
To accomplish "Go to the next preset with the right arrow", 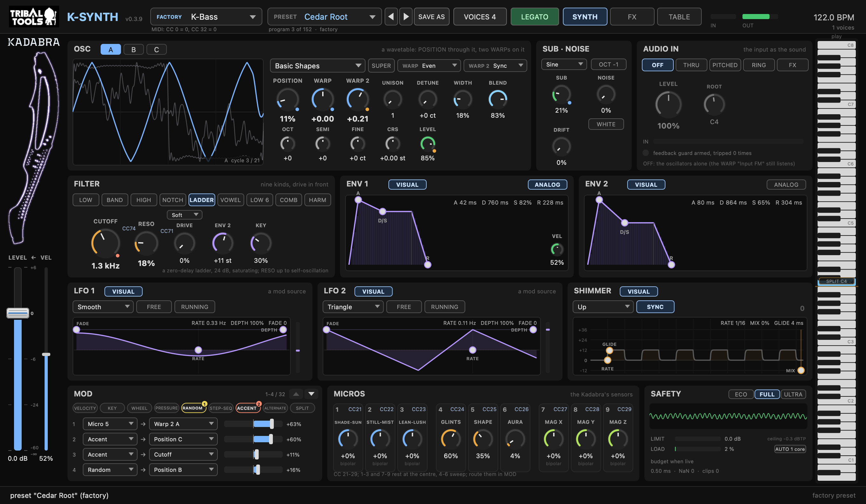I will coord(406,17).
